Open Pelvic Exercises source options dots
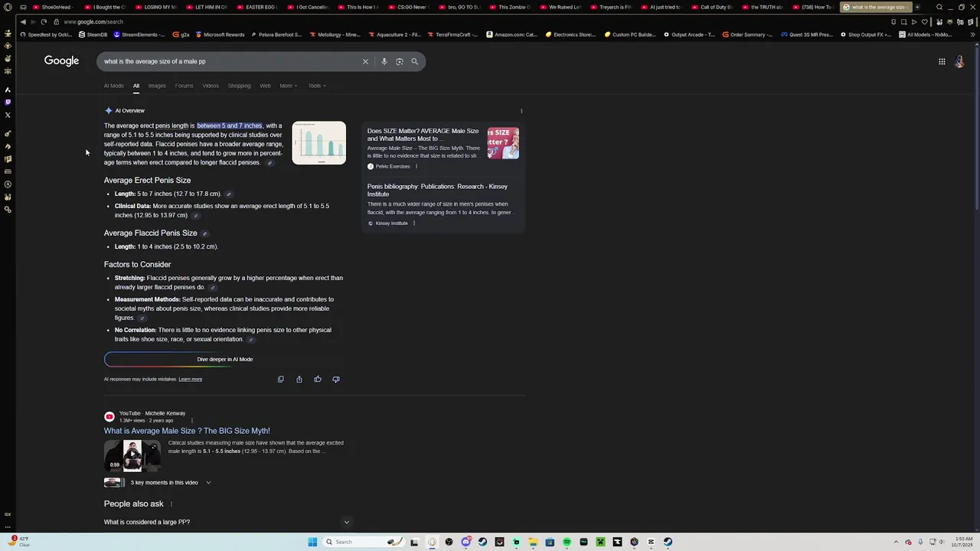 click(x=416, y=166)
